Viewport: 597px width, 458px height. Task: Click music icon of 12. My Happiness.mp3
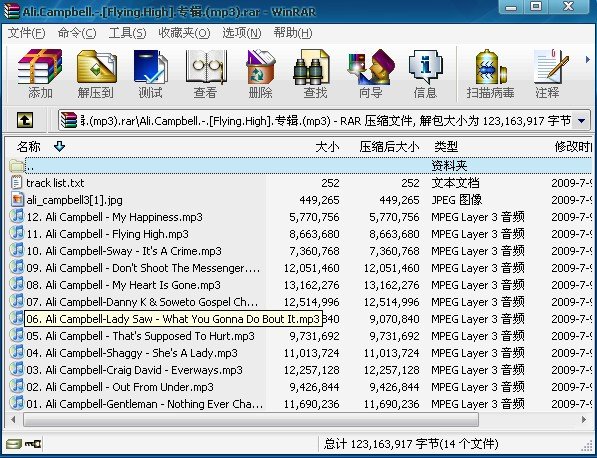click(17, 216)
